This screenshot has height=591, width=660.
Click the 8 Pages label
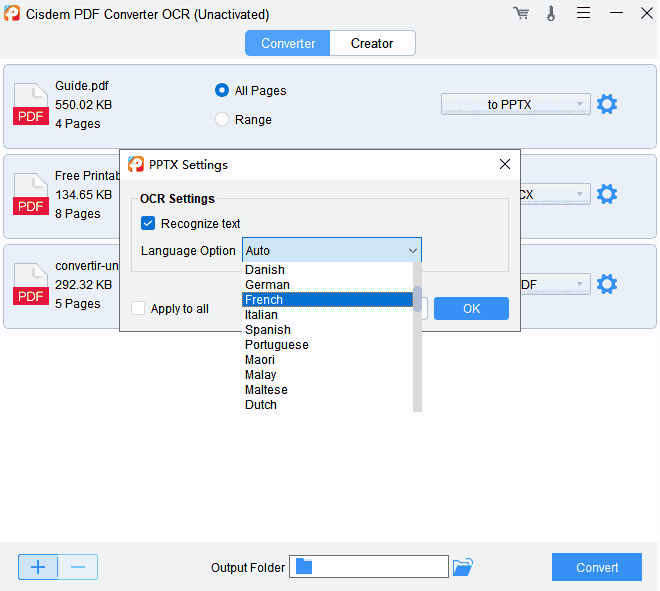[77, 213]
